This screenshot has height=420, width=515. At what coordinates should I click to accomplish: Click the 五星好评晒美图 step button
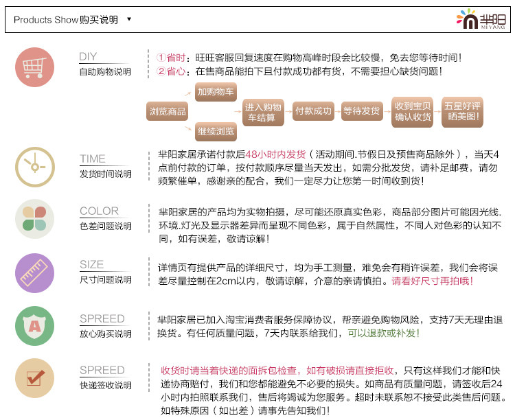click(x=462, y=112)
